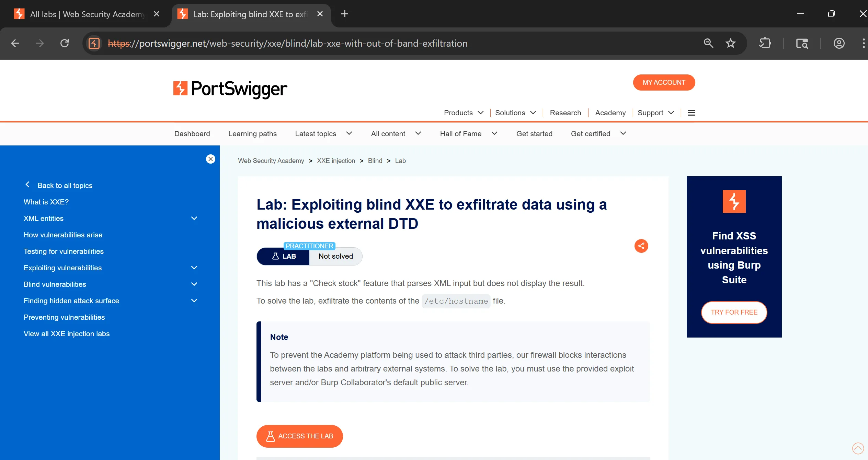Close the blue sidebar panel

click(x=210, y=159)
